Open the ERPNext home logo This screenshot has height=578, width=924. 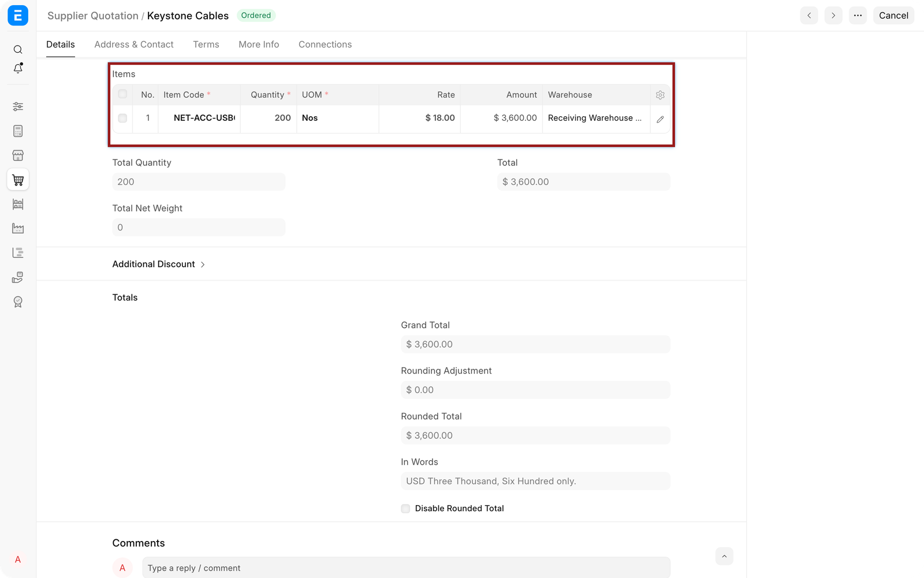pyautogui.click(x=18, y=16)
